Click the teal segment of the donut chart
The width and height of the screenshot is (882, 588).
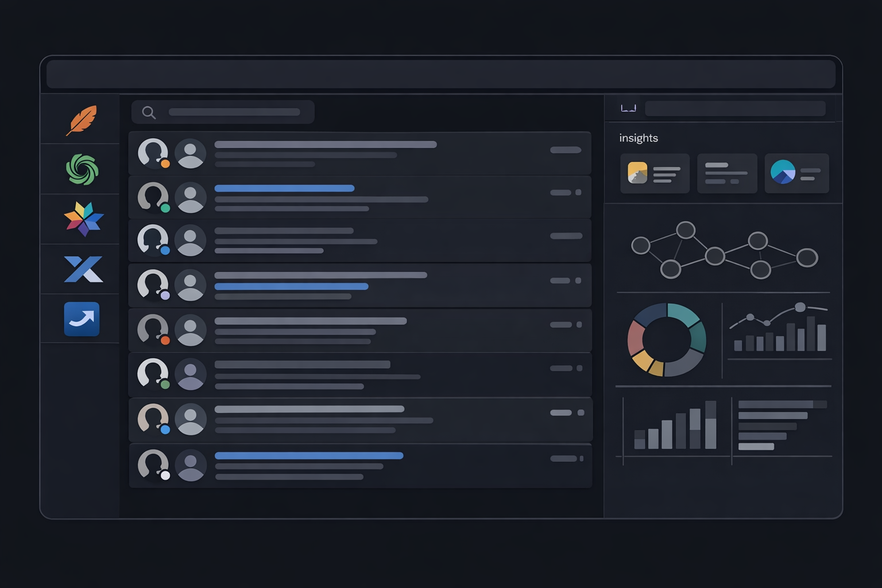tap(686, 315)
